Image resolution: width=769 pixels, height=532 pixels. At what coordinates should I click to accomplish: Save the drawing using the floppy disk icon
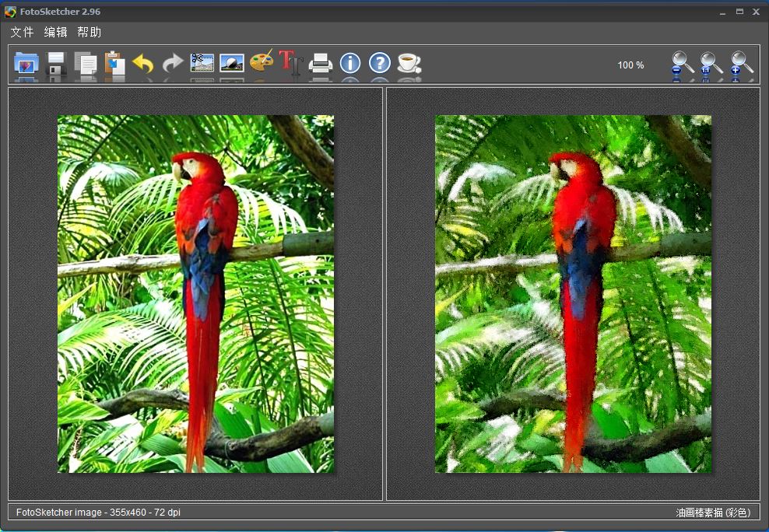tap(56, 63)
